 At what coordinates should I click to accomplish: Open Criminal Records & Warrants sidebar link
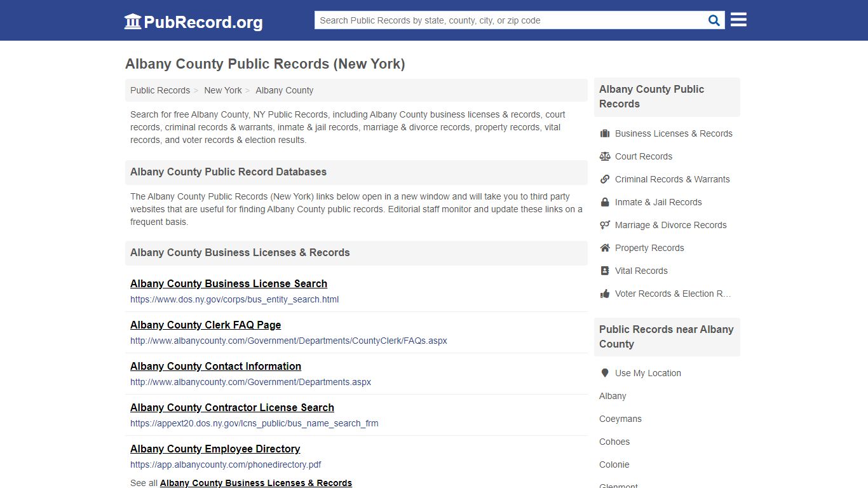pyautogui.click(x=672, y=179)
